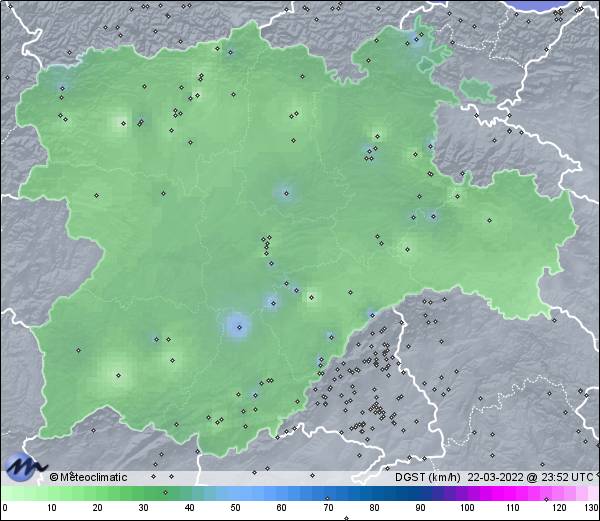The width and height of the screenshot is (600, 521).
Task: Click the 23:52 UTC timestamp
Action: point(567,477)
